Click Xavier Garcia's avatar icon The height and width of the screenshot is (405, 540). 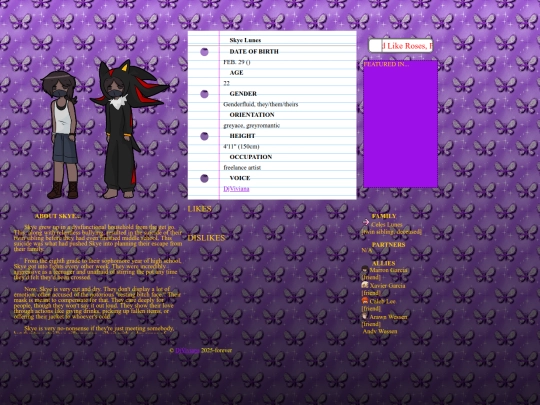pos(365,285)
